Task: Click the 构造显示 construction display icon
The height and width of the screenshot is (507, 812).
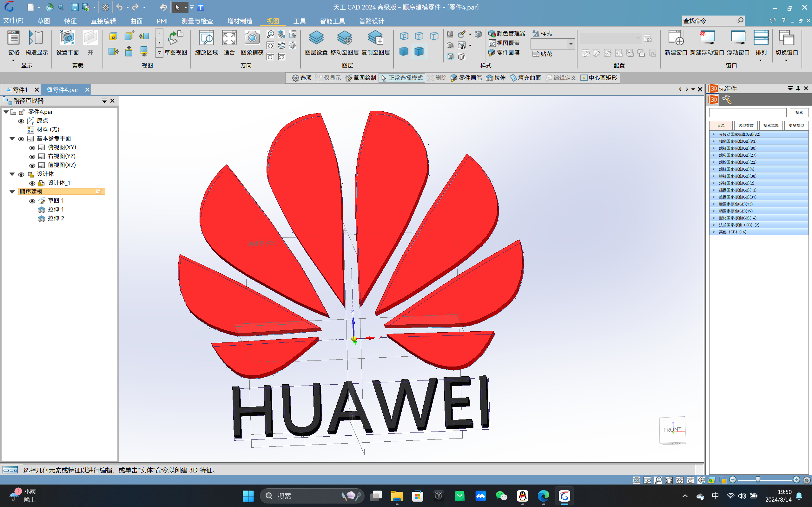Action: [x=36, y=42]
